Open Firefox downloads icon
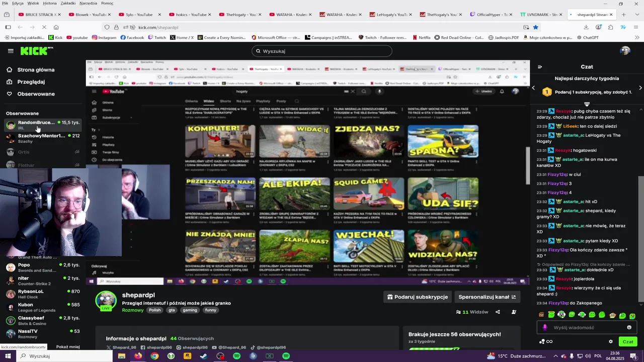 coord(586,27)
